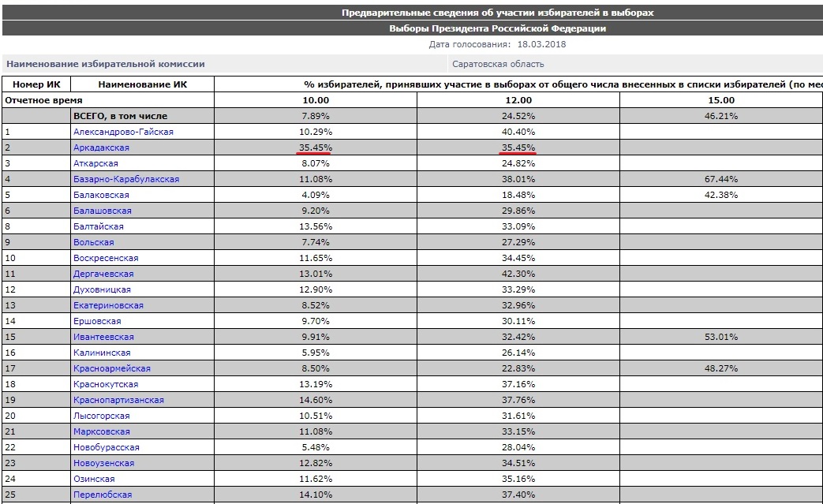Click the 67.44% value for Базарно-Карабулакская
The width and height of the screenshot is (823, 504).
[721, 179]
